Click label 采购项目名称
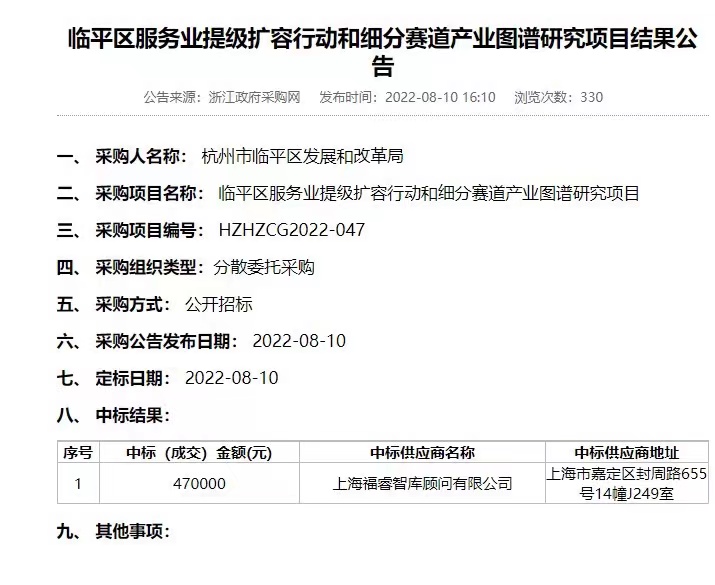715x585 pixels. tap(145, 193)
